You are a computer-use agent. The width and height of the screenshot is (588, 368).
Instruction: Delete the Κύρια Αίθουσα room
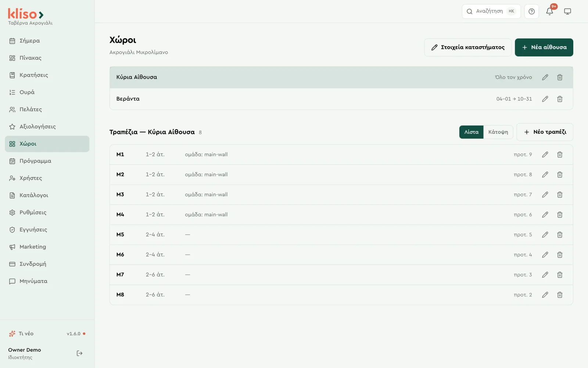click(x=560, y=77)
